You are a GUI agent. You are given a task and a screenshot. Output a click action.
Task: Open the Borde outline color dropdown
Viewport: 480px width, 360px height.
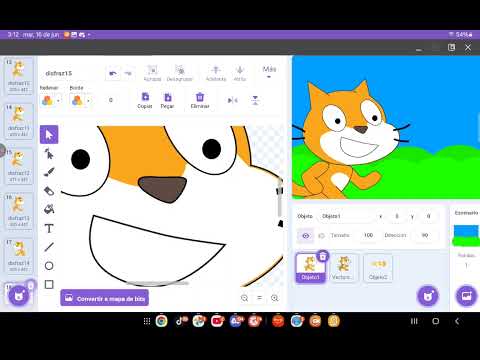coord(88,100)
